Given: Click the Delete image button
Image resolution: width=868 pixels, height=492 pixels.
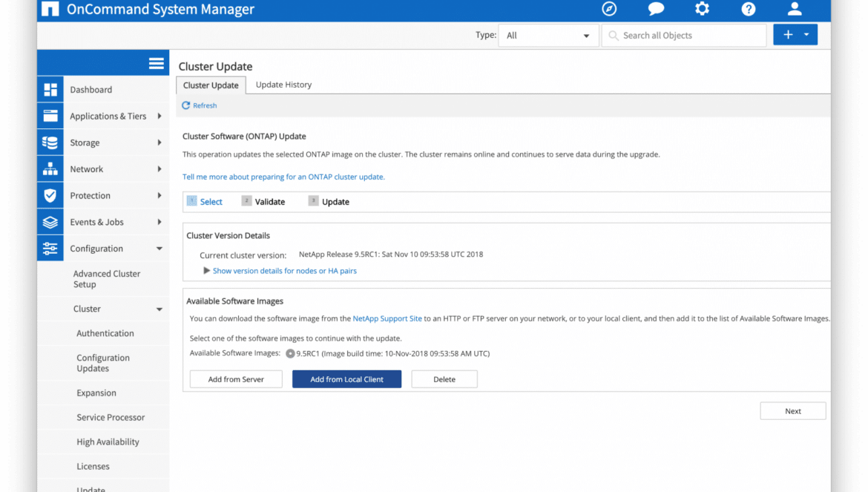Looking at the screenshot, I should [444, 379].
